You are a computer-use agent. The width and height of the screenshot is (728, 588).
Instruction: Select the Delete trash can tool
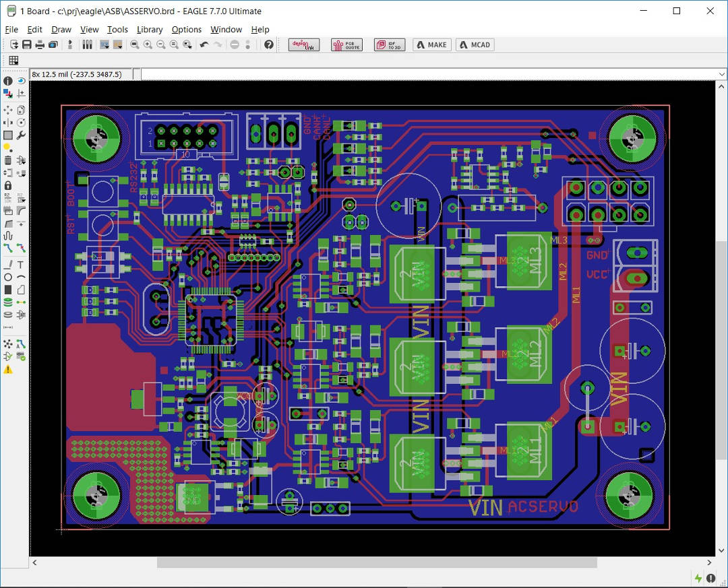[x=8, y=160]
